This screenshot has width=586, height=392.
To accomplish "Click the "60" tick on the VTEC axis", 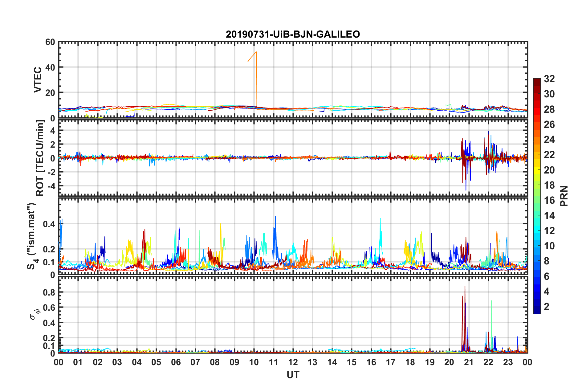I will (50, 42).
